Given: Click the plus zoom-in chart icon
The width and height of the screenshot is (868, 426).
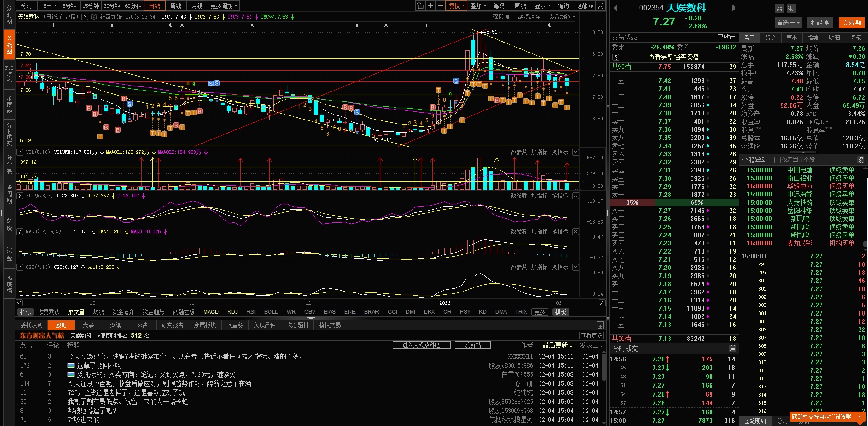Looking at the screenshot, I should tap(431, 6).
